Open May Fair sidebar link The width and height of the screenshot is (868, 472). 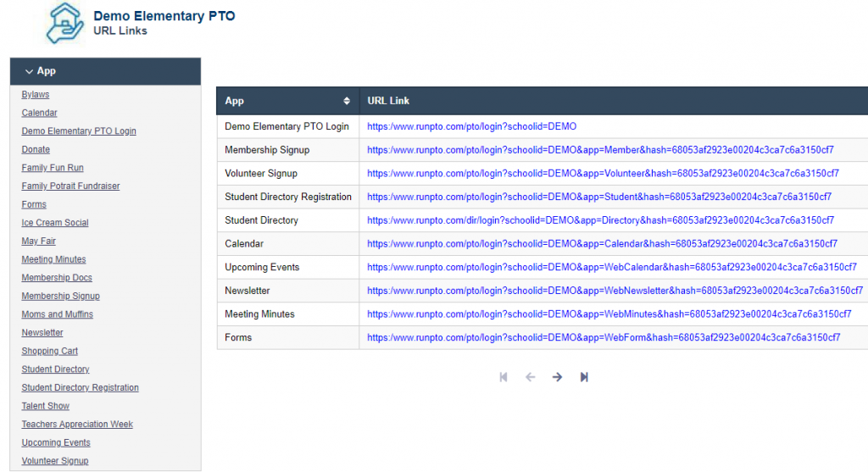click(x=39, y=241)
